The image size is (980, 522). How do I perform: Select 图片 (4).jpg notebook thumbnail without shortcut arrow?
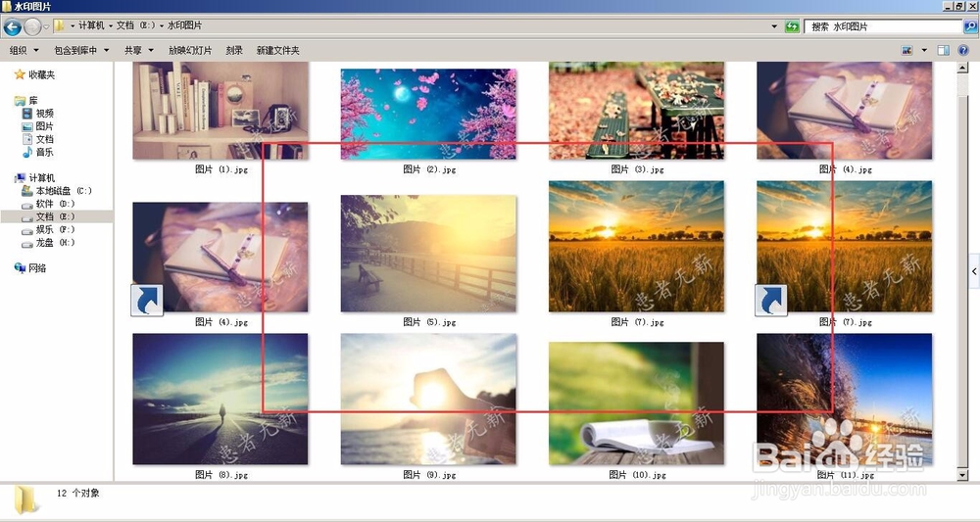845,111
